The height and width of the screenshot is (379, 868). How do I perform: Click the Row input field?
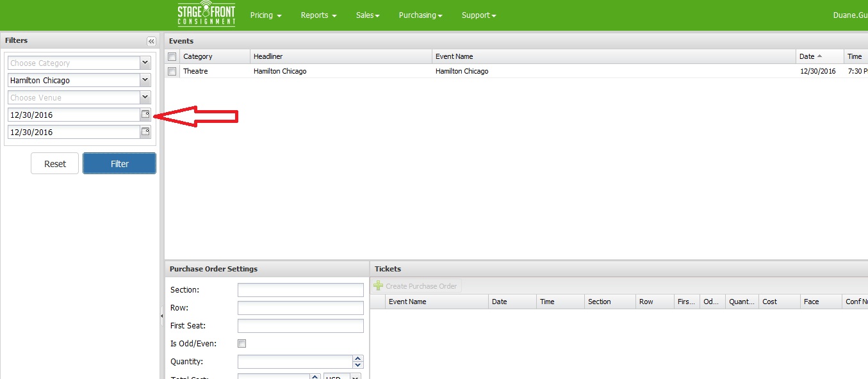tap(300, 308)
